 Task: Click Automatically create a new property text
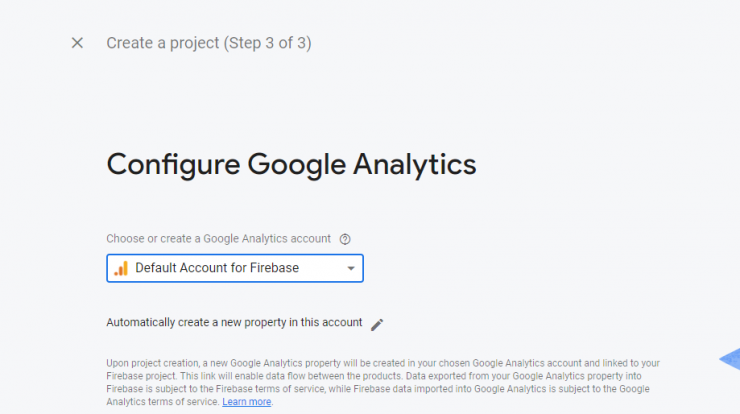click(x=234, y=322)
